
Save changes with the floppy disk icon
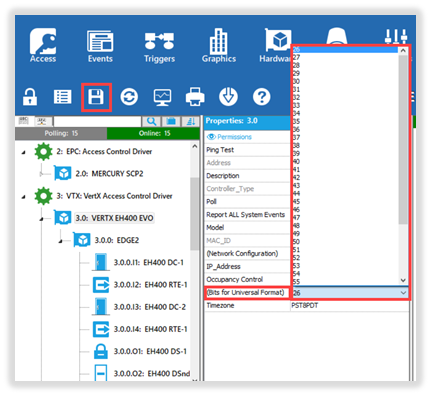point(96,97)
